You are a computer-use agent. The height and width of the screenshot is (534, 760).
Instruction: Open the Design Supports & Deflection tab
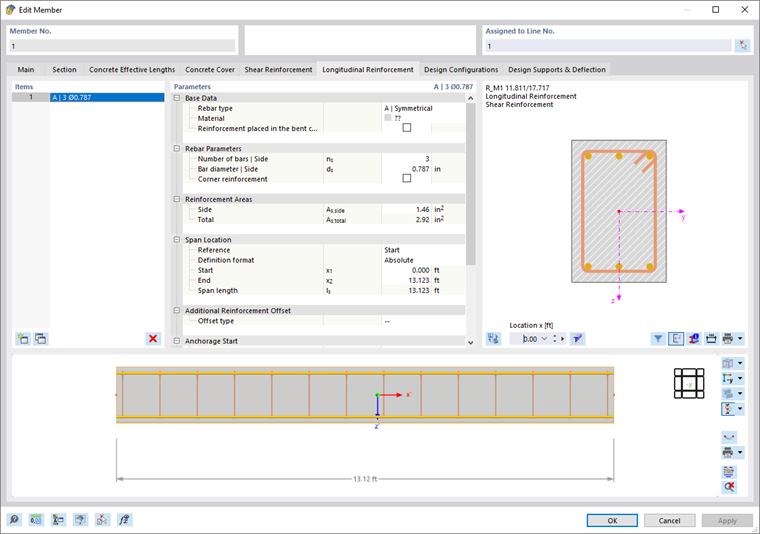557,69
